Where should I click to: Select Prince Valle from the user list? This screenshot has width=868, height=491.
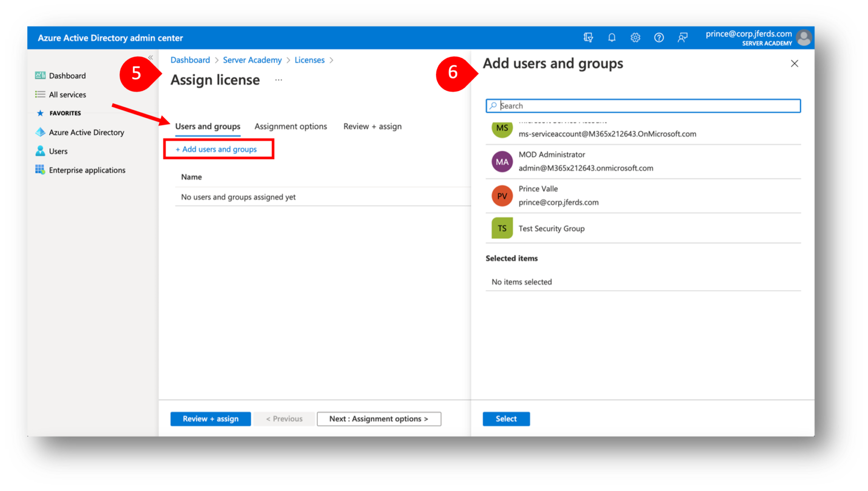point(538,195)
